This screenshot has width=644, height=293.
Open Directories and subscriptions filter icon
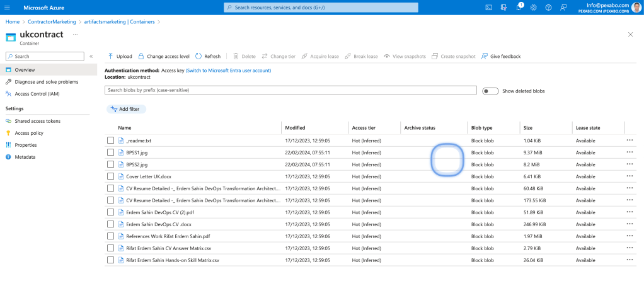coord(503,8)
